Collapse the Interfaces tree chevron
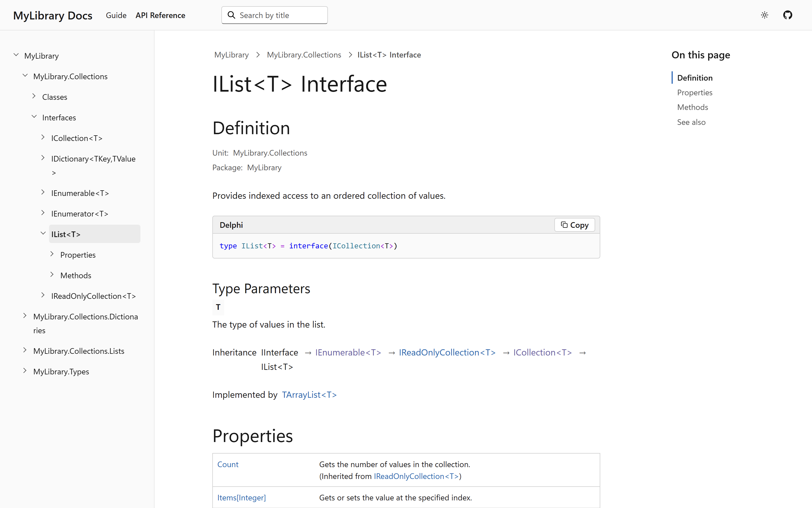This screenshot has height=508, width=812. (x=34, y=117)
